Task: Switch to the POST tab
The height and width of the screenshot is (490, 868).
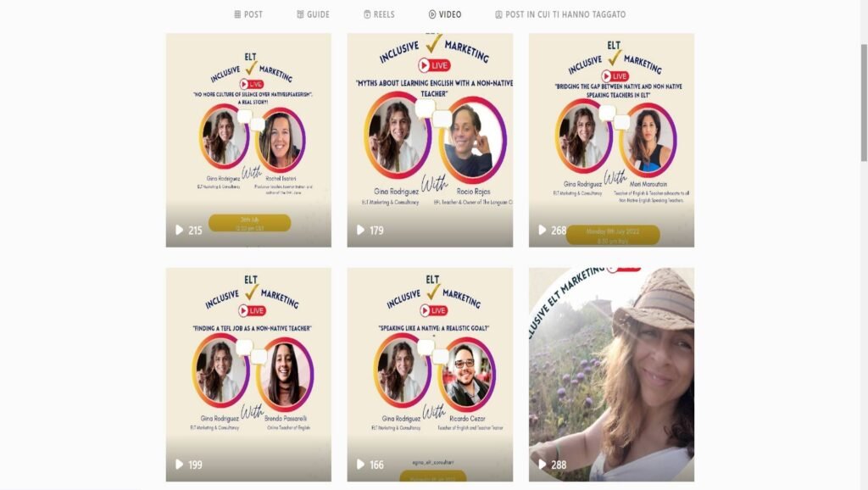Action: 248,14
